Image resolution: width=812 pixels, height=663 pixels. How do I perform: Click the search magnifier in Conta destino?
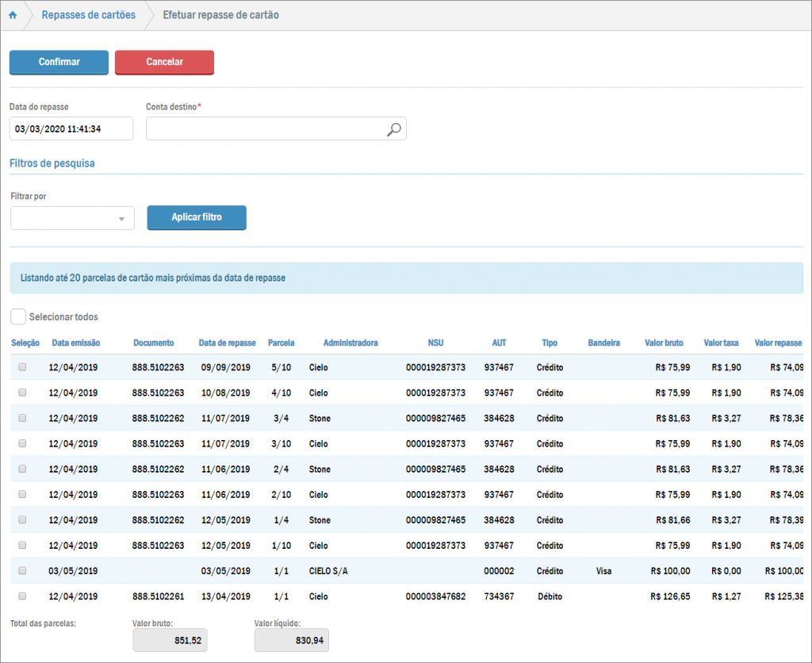coord(393,129)
